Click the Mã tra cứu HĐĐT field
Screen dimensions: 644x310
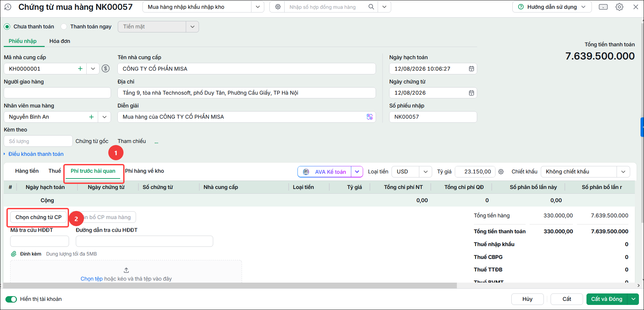[x=40, y=241]
